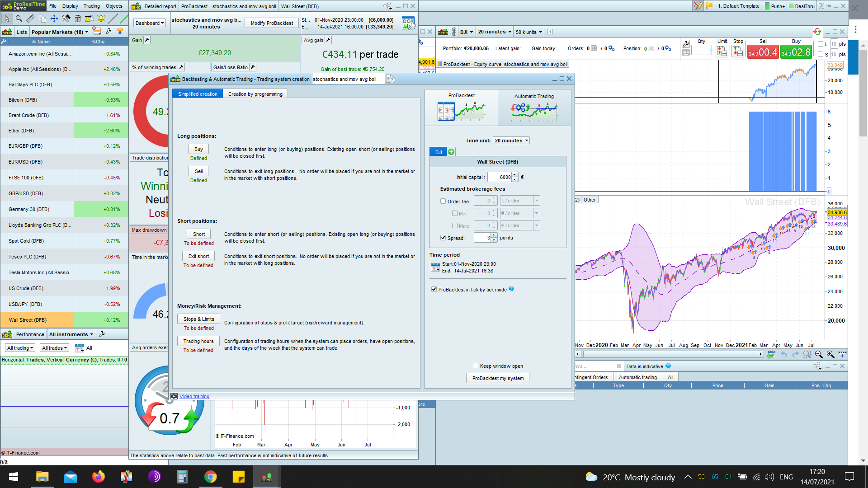Open the trash eraser tool
This screenshot has width=868, height=488.
[x=77, y=19]
